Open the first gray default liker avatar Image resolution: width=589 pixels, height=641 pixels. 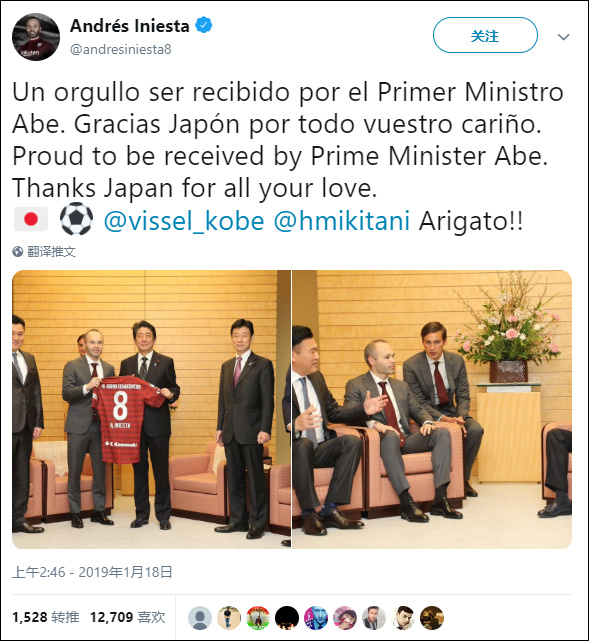click(x=200, y=618)
